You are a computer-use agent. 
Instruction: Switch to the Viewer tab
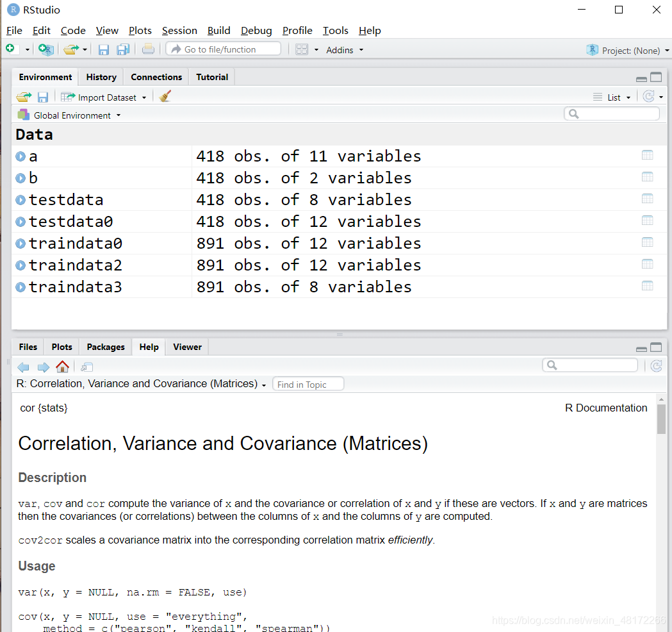(x=187, y=347)
